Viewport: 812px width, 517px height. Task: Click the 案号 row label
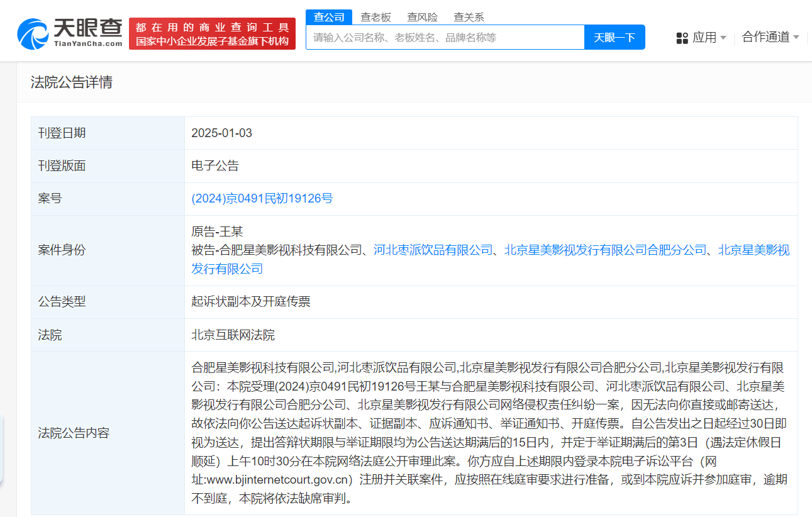tap(50, 199)
